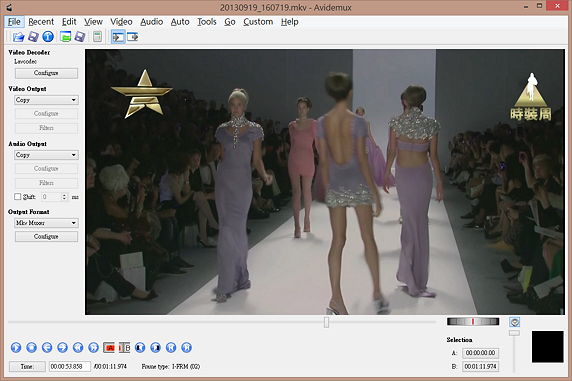The width and height of the screenshot is (572, 381).
Task: Click Filters under Audio Output
Action: 46,183
